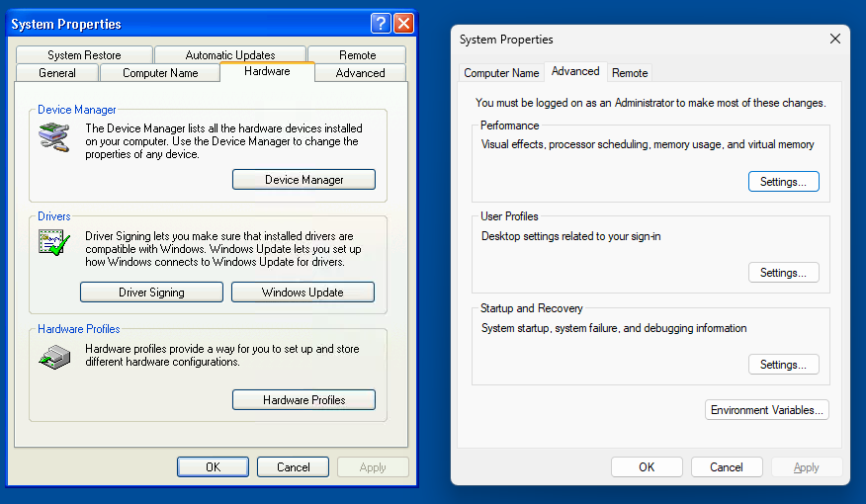Open Computer Name tab in modern white dialog
This screenshot has height=504, width=866.
[x=501, y=73]
